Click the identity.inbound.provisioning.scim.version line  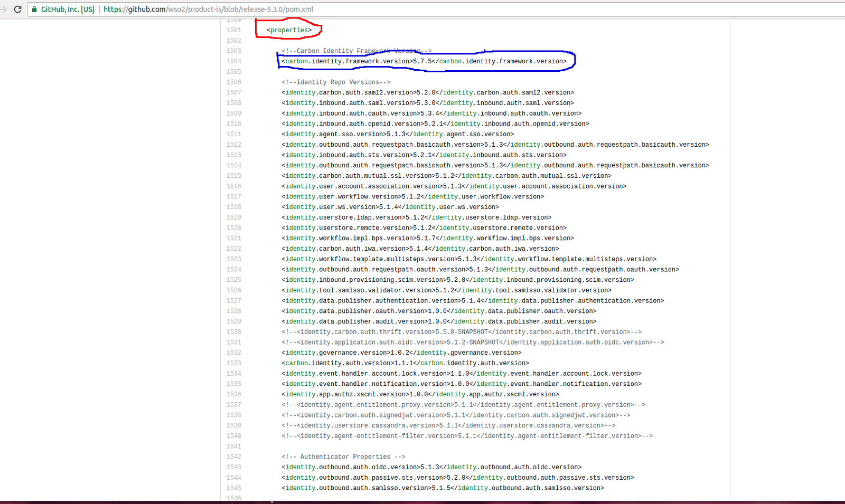coord(458,280)
